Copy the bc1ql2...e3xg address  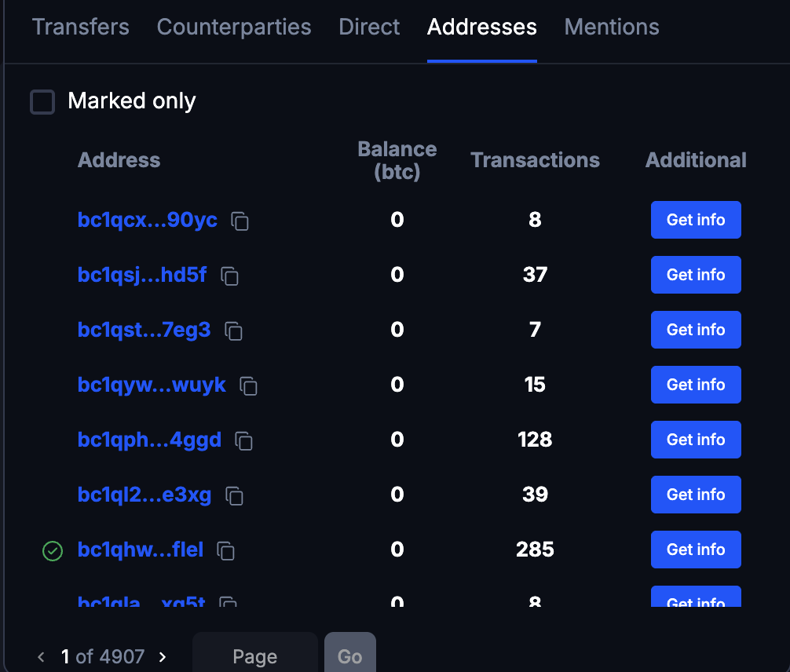pyautogui.click(x=235, y=496)
